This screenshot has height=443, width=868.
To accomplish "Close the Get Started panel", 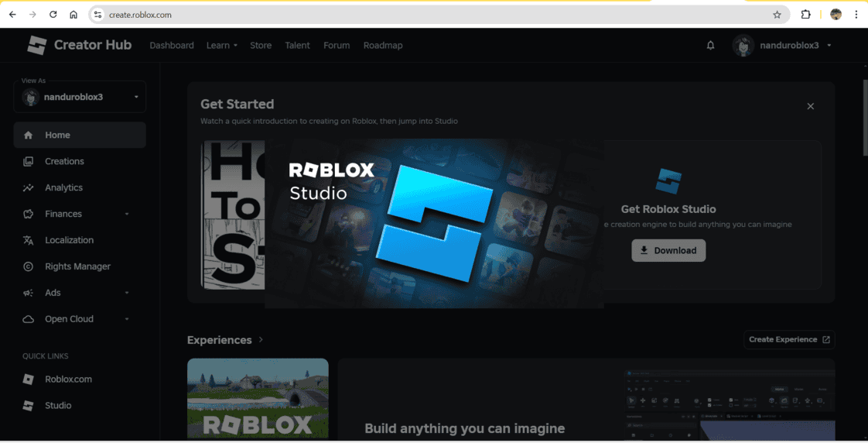I will point(810,106).
